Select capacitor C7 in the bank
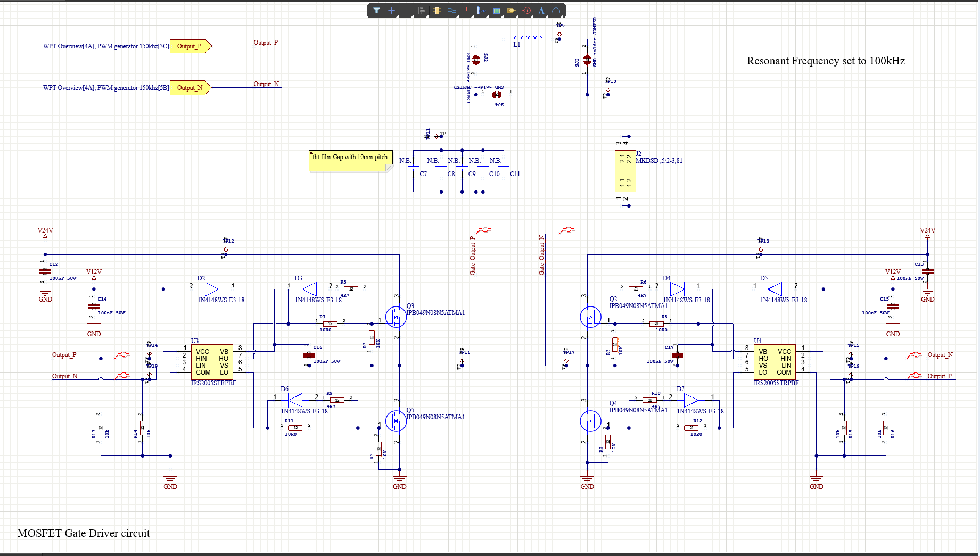This screenshot has width=980, height=556. tap(414, 168)
